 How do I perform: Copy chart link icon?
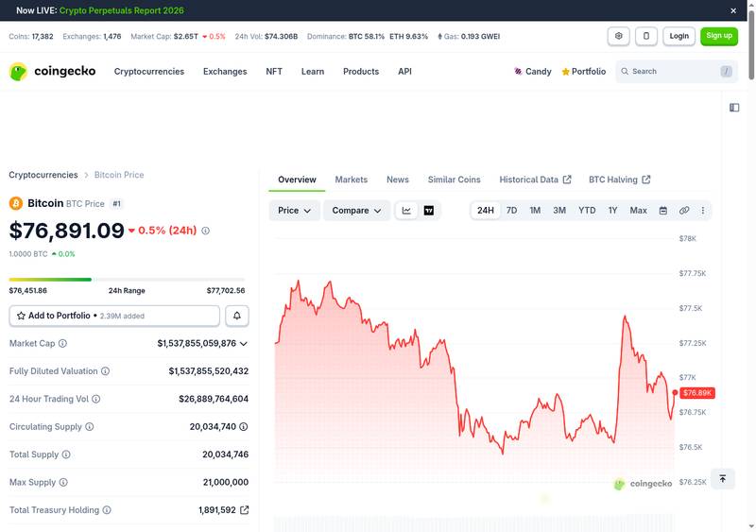[x=684, y=211]
